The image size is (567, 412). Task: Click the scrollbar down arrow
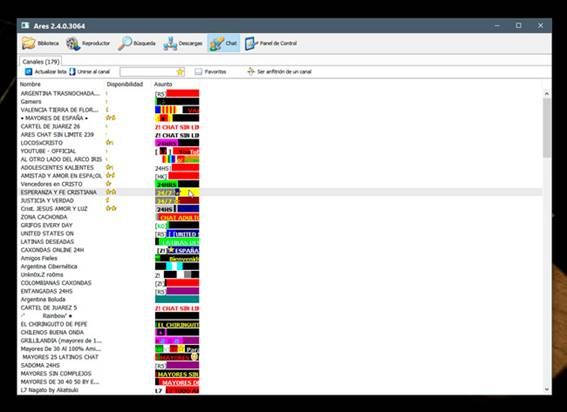tap(547, 390)
